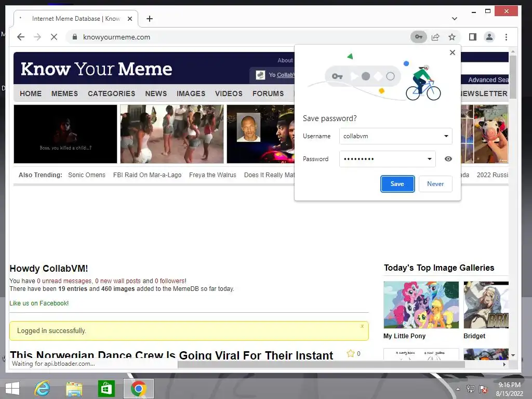Click the vertical scrollbar down arrow
Viewport: 532px width, 399px height.
513,355
